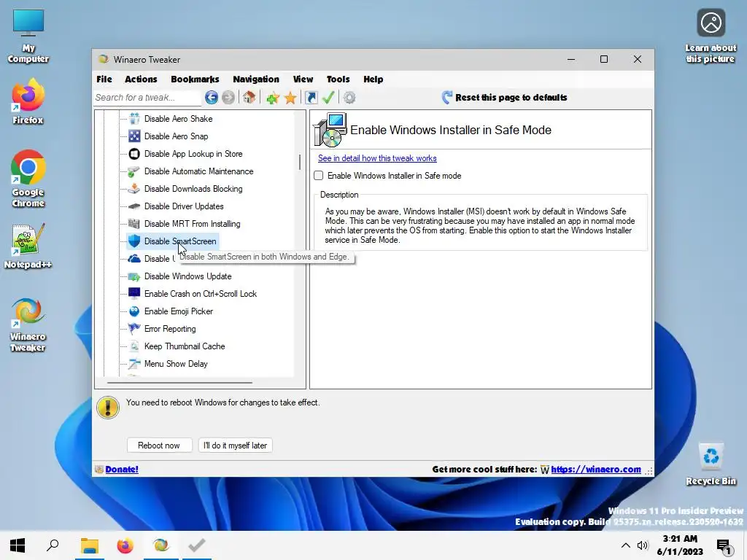Enable Windows Installer in Safe mode checkbox

click(319, 176)
